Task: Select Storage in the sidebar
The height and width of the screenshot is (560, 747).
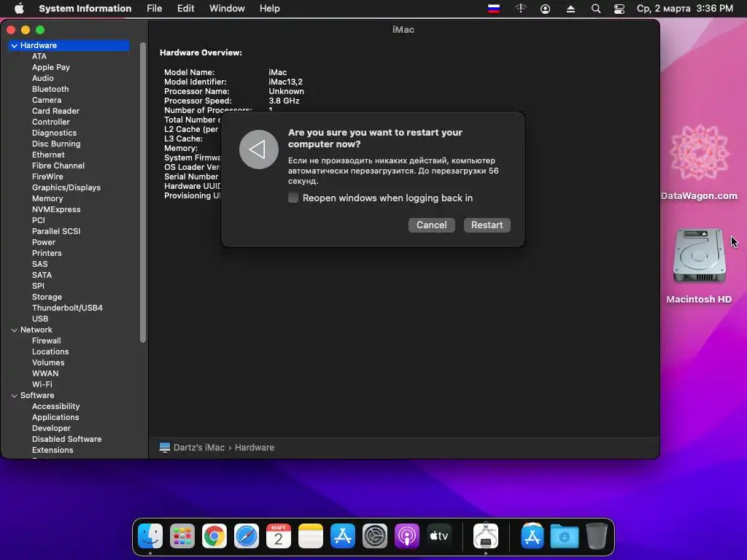Action: point(47,297)
